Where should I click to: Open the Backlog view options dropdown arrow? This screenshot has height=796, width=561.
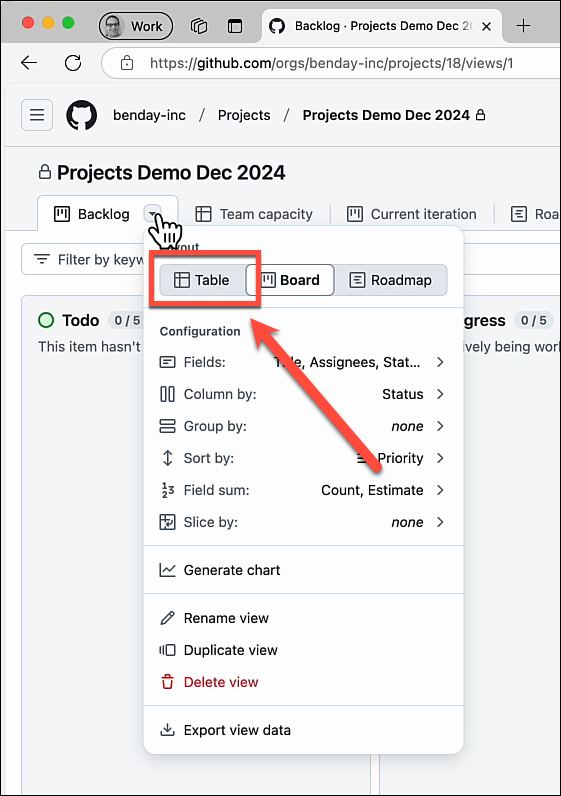click(x=153, y=214)
